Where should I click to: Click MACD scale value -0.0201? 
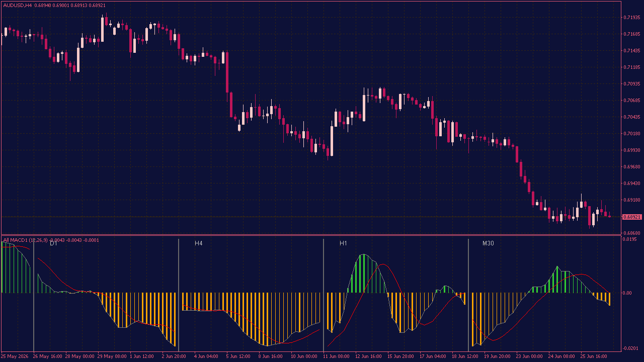pos(631,348)
